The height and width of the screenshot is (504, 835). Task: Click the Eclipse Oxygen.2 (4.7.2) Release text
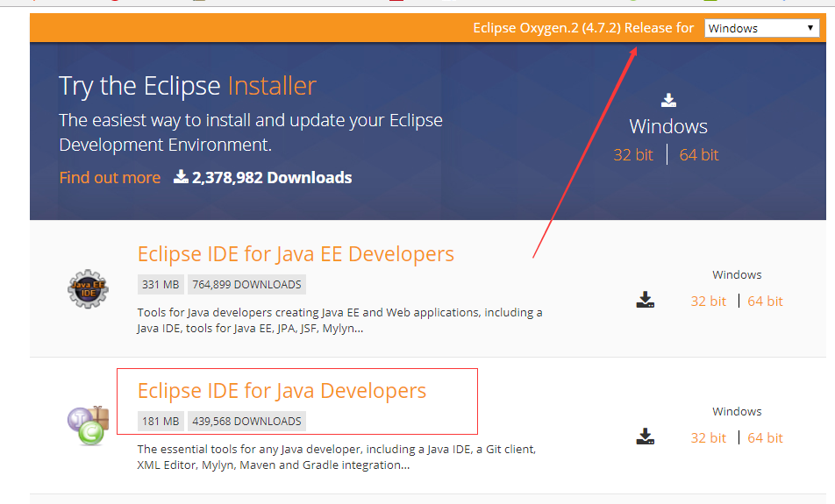pos(583,28)
